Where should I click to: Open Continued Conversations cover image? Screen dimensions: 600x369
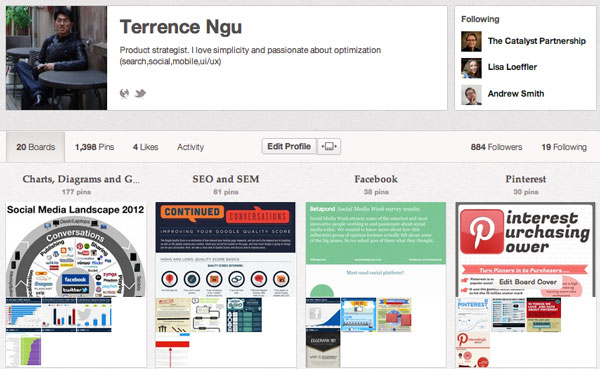225,250
